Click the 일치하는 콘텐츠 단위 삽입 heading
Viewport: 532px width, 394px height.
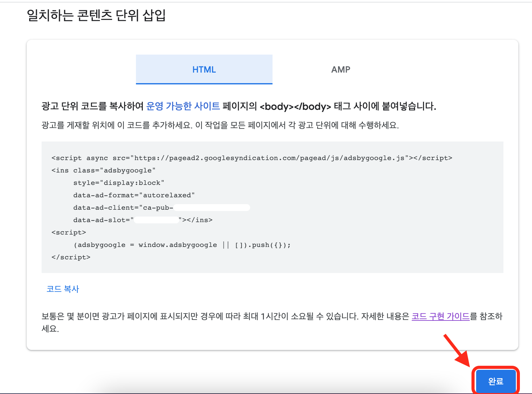click(96, 15)
